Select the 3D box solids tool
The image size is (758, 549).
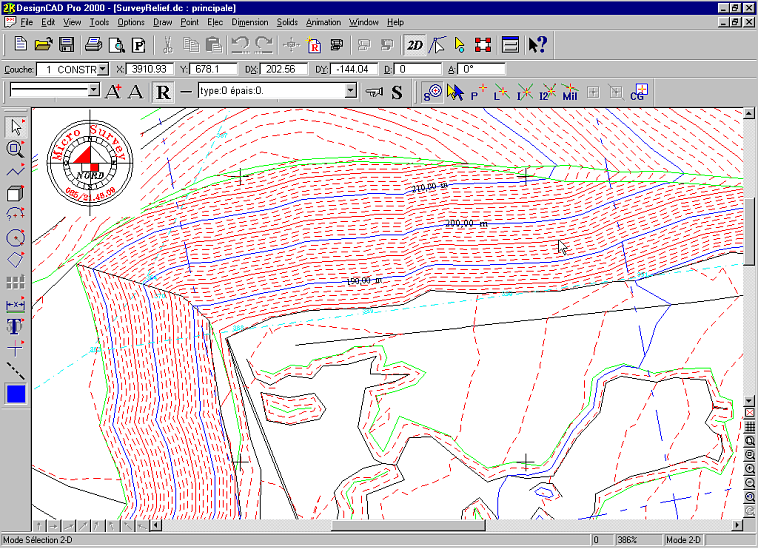[15, 194]
